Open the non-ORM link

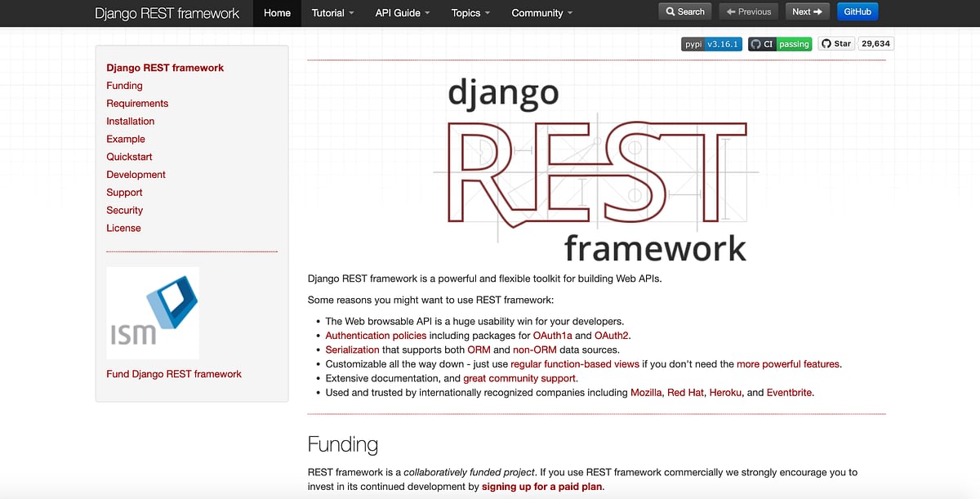[534, 350]
